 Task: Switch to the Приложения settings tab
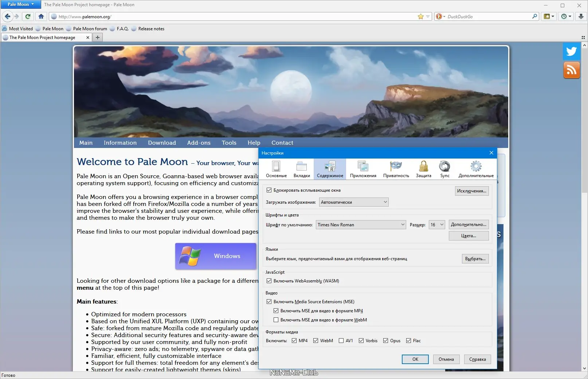pyautogui.click(x=363, y=169)
